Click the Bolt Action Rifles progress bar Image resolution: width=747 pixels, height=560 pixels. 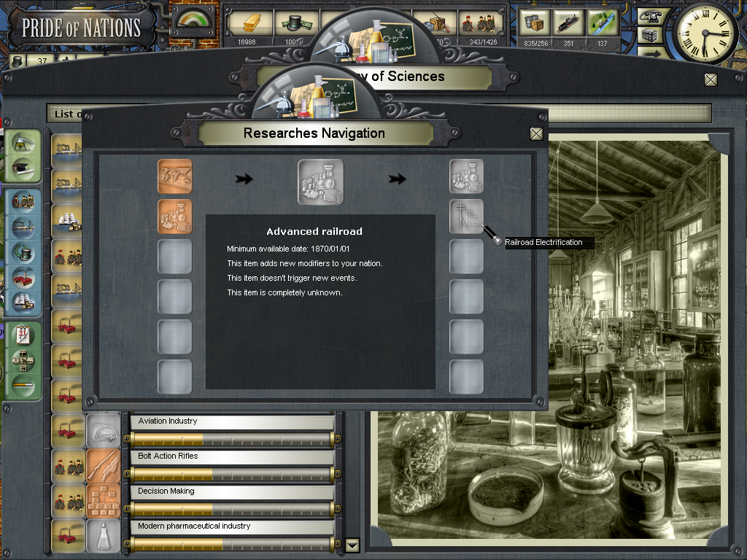click(232, 474)
